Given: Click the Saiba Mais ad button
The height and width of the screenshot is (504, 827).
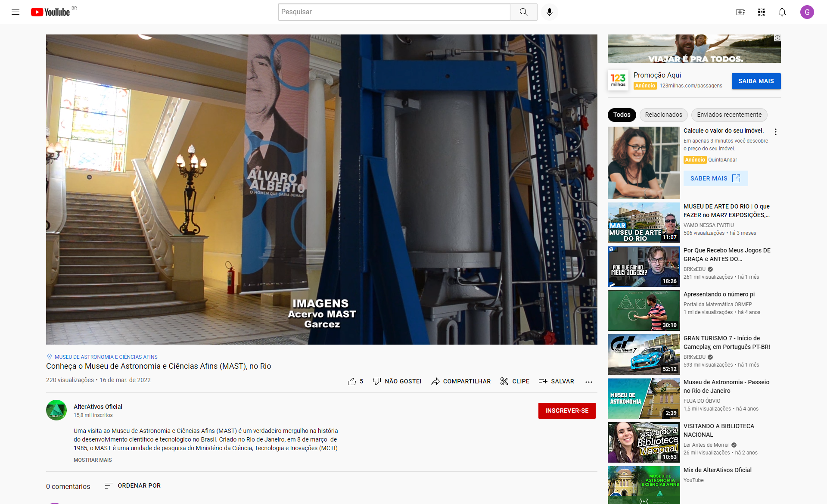Looking at the screenshot, I should point(755,81).
